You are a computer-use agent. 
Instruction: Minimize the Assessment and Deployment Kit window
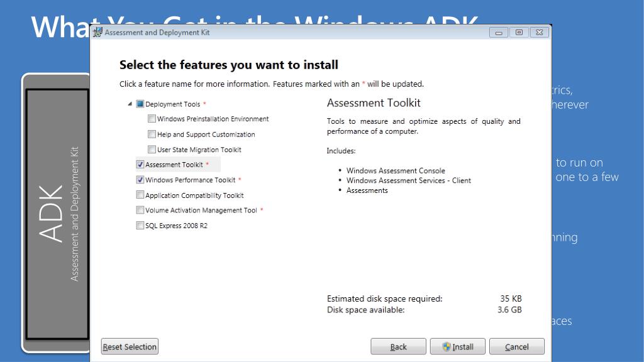[x=499, y=33]
